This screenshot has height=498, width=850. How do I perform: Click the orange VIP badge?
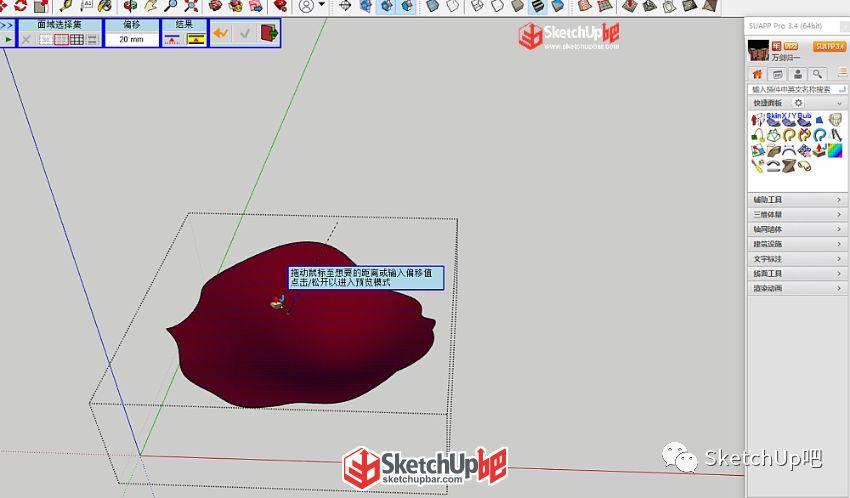pos(791,47)
